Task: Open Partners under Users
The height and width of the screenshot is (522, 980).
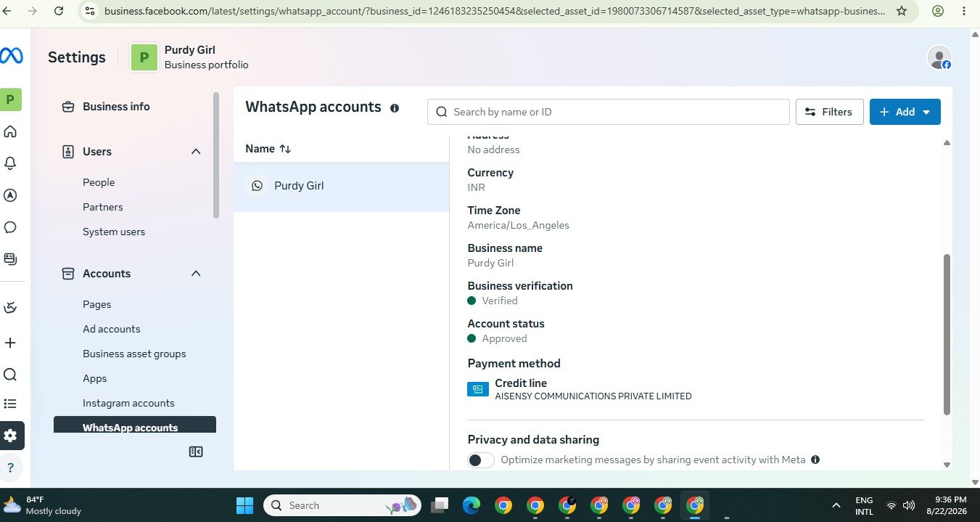Action: tap(103, 207)
